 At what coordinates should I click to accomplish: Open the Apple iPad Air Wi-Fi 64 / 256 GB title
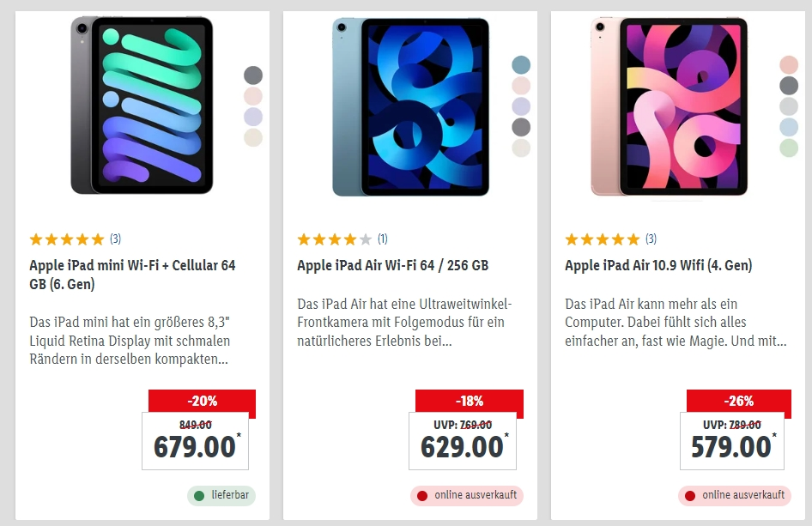tap(392, 266)
